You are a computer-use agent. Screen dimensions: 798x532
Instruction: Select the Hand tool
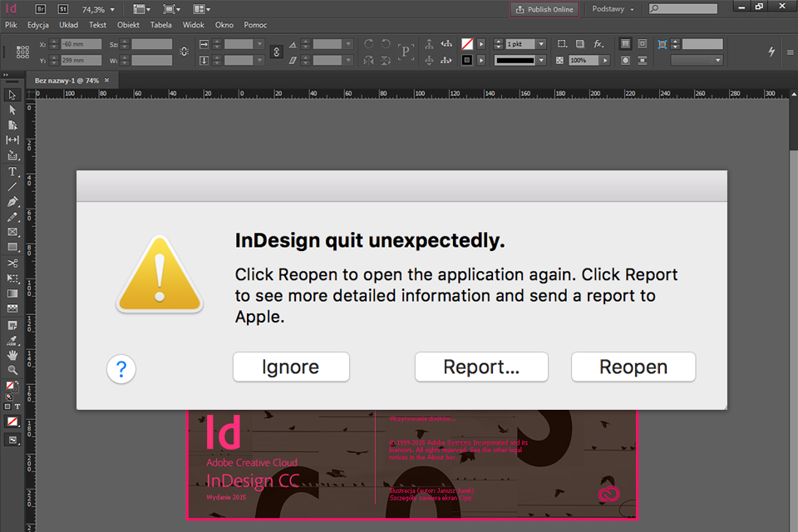click(x=12, y=355)
